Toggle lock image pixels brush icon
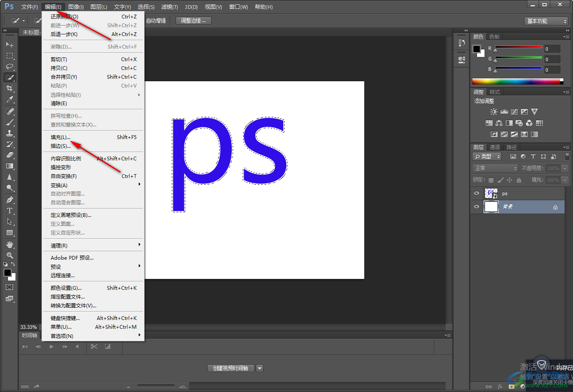Viewport: 573px width, 392px height. [500, 180]
